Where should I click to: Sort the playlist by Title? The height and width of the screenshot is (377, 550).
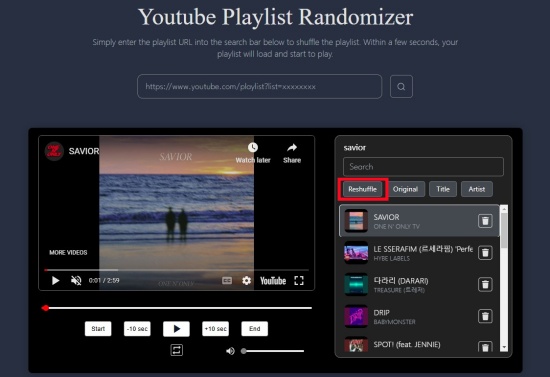pyautogui.click(x=443, y=189)
